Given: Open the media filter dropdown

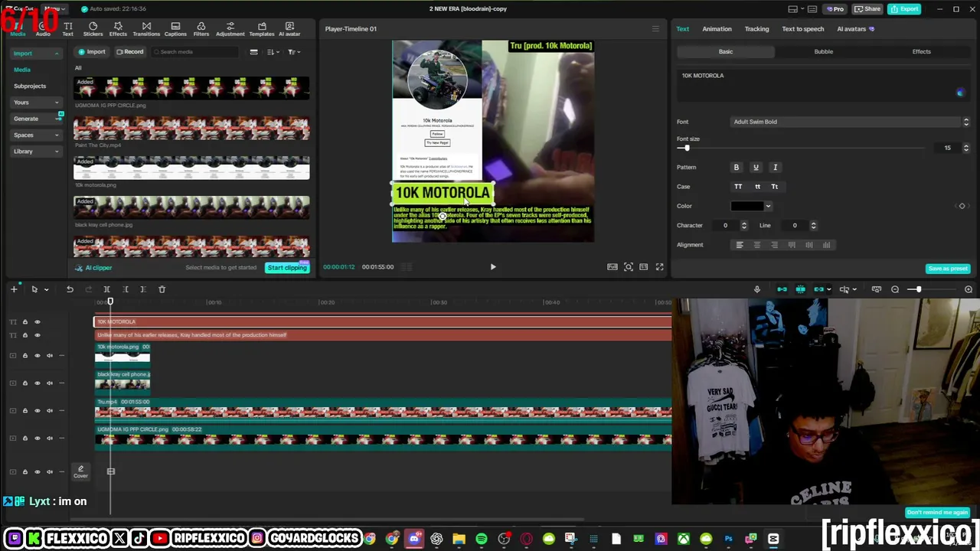Looking at the screenshot, I should coord(294,52).
